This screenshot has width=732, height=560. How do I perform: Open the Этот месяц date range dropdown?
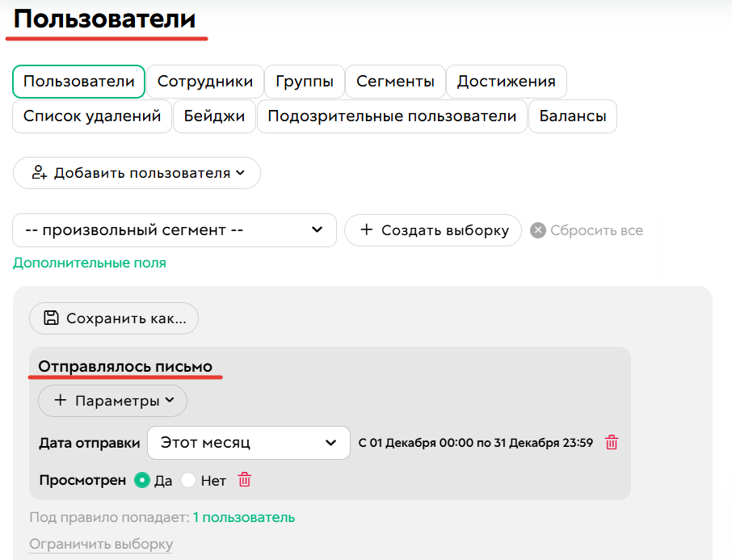click(x=248, y=442)
